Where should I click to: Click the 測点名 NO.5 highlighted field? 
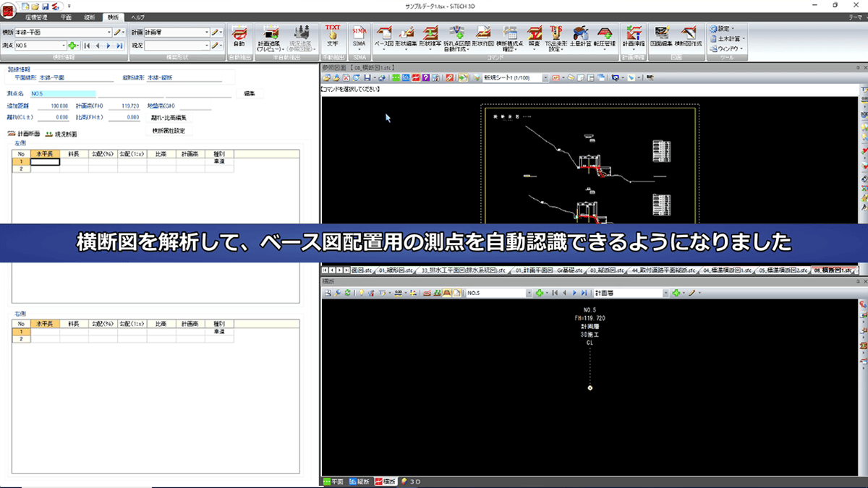coord(62,94)
